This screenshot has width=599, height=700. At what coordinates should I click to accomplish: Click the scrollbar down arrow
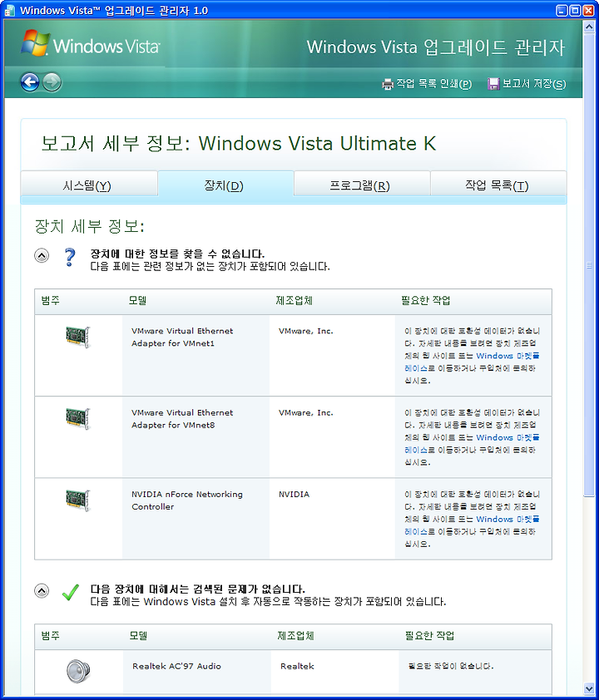[589, 688]
